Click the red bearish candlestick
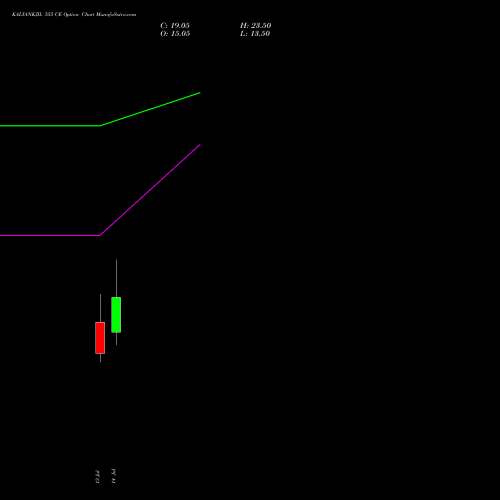This screenshot has height=500, width=500. coord(100,338)
